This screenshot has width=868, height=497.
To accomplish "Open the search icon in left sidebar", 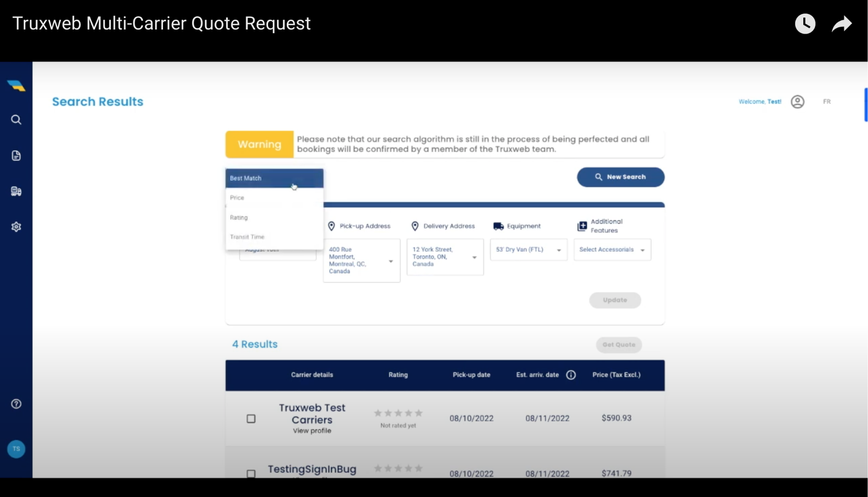I will [16, 120].
